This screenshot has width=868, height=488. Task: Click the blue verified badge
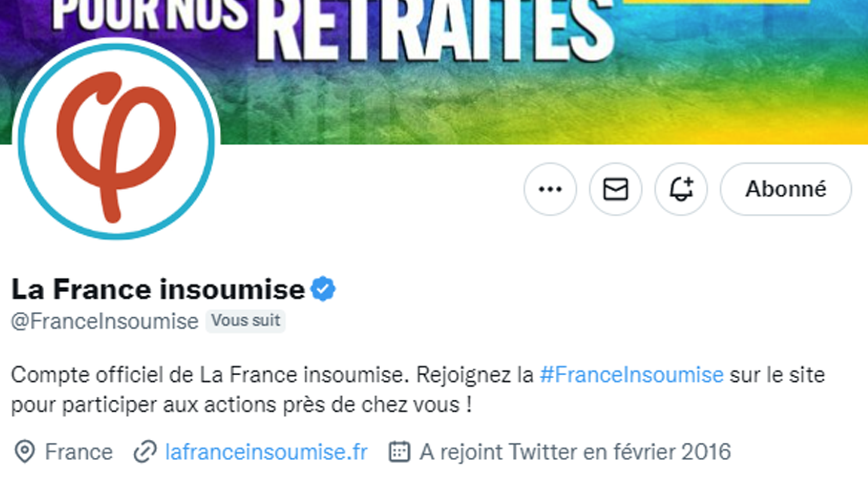tap(323, 289)
